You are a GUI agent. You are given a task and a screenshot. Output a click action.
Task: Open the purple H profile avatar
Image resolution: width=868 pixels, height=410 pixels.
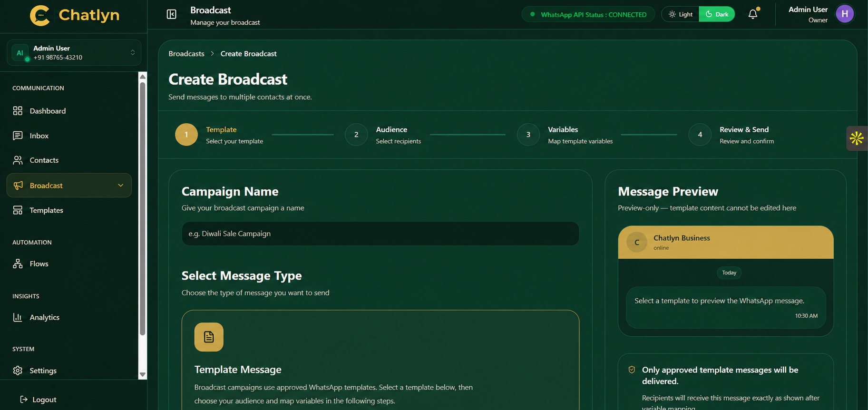(x=845, y=14)
